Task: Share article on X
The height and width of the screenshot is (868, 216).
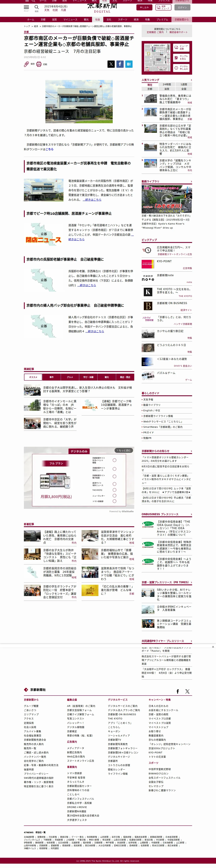Action: pos(111,64)
